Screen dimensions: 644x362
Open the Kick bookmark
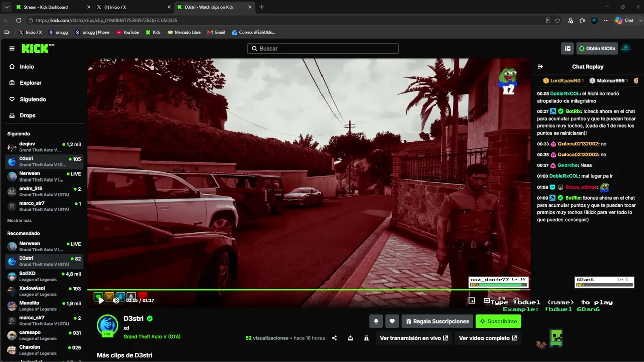pyautogui.click(x=153, y=32)
